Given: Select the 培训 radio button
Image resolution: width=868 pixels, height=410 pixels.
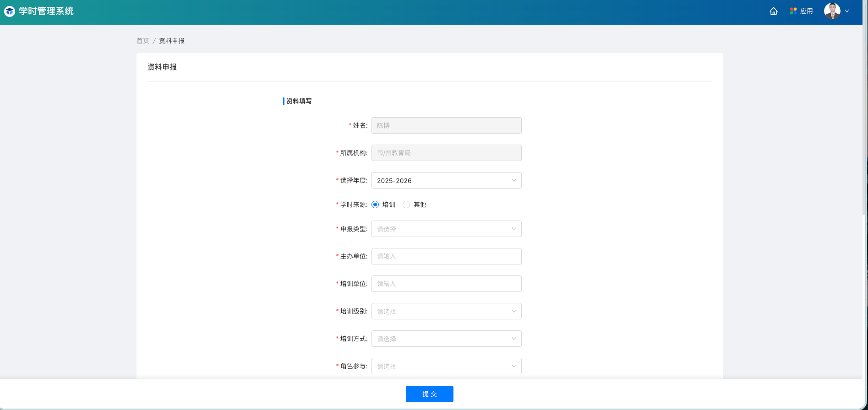Looking at the screenshot, I should click(x=375, y=205).
